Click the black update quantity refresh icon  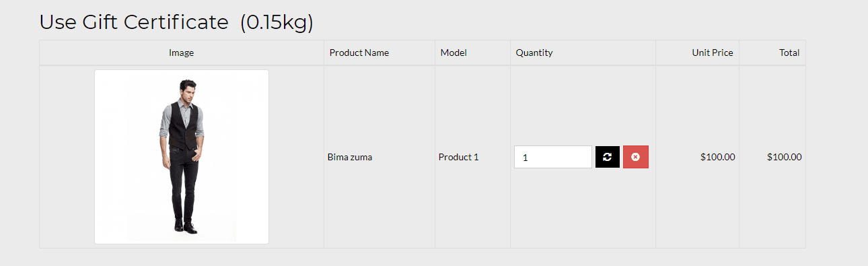point(607,157)
